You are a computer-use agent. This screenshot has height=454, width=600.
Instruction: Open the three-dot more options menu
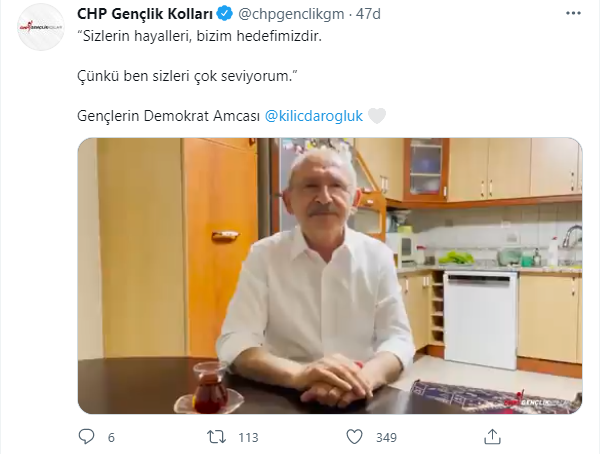573,13
